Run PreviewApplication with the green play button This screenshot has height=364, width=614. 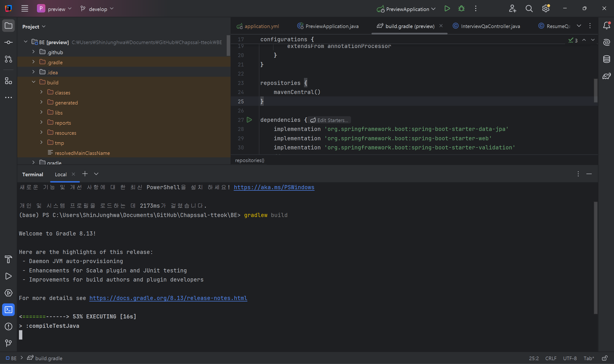point(447,9)
